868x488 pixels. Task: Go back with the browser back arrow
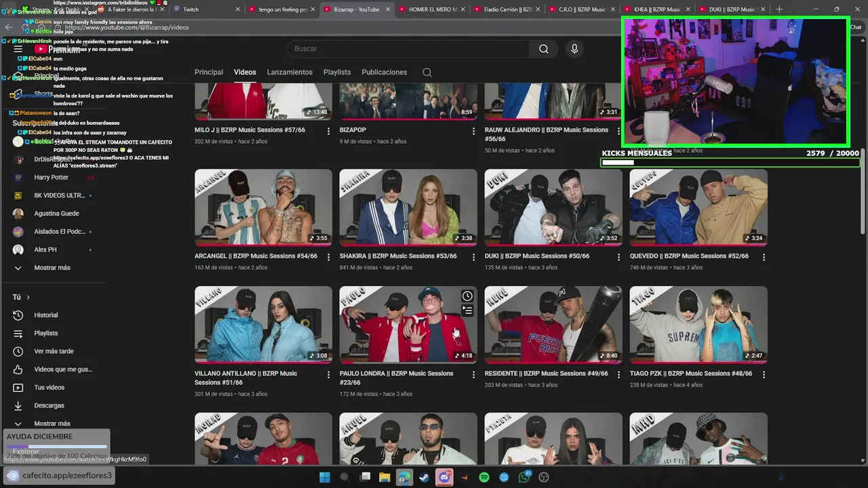tap(9, 27)
